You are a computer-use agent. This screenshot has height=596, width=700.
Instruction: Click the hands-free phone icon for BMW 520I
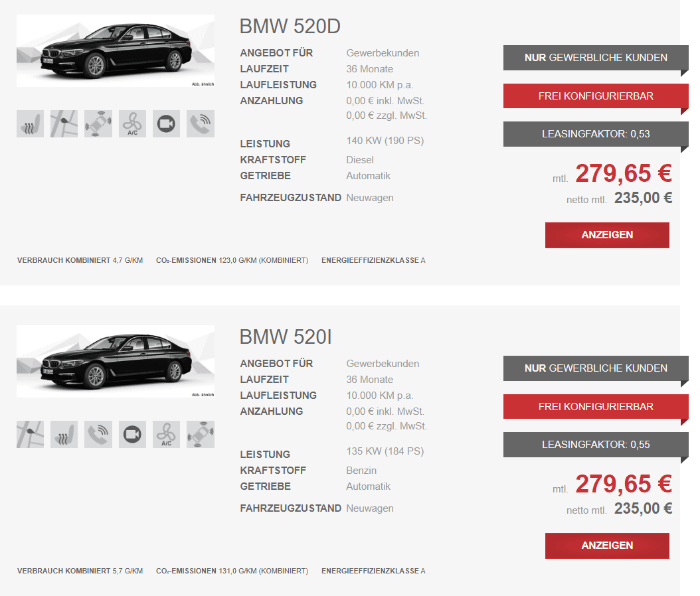pos(98,434)
